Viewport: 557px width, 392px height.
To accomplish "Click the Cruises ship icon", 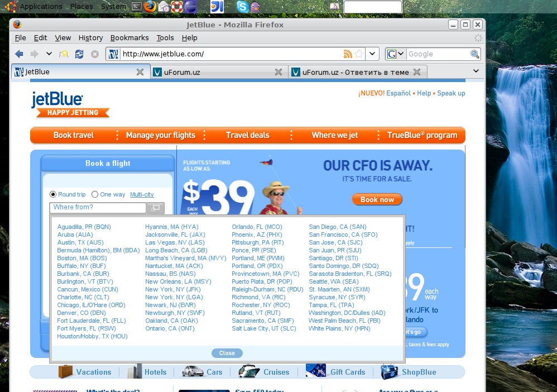I will pyautogui.click(x=249, y=371).
